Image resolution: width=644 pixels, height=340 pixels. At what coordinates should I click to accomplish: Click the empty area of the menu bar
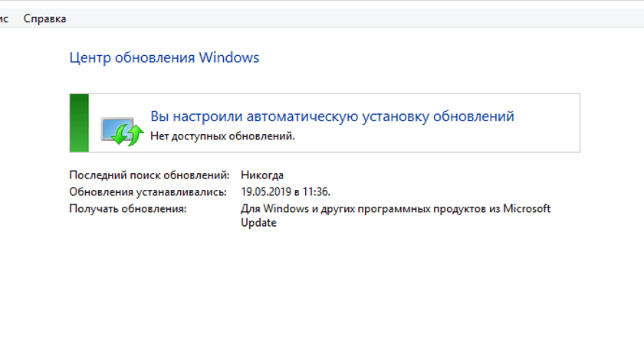tap(353, 18)
